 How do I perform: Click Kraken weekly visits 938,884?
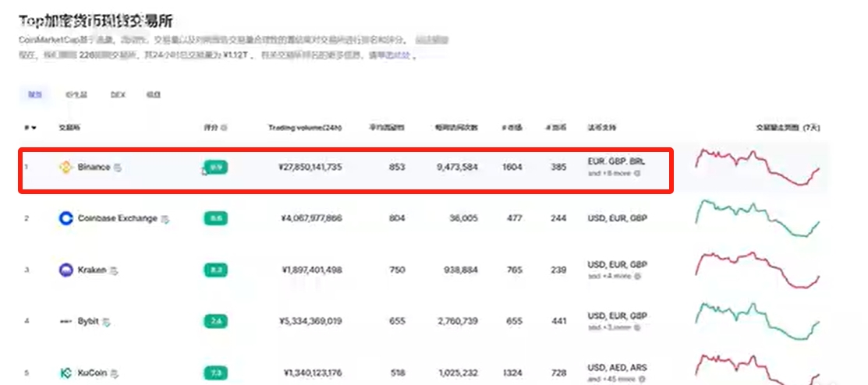461,270
